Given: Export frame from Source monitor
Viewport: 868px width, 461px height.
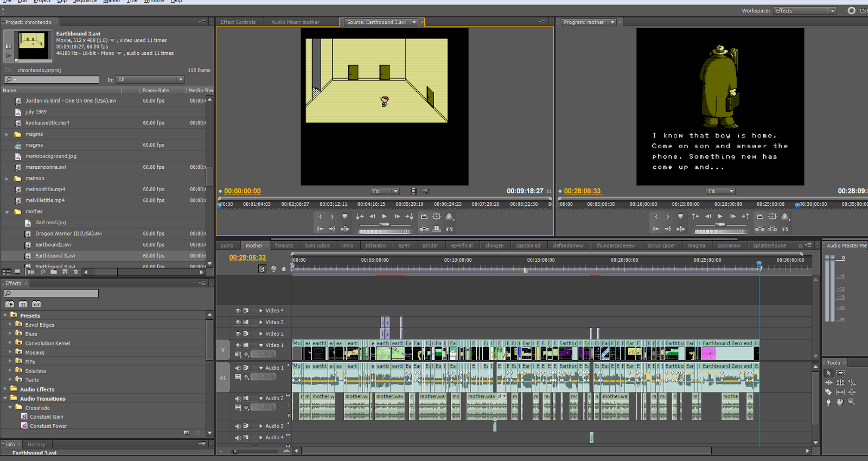Looking at the screenshot, I should pyautogui.click(x=449, y=229).
